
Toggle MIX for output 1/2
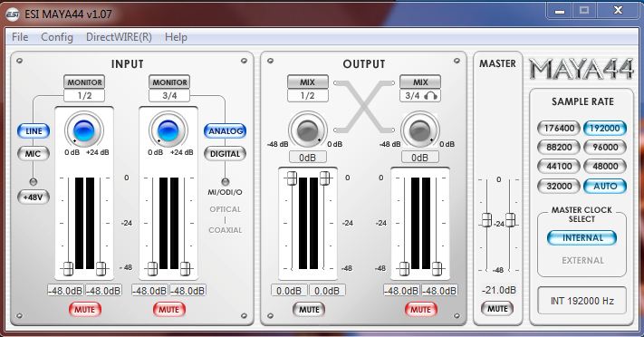(x=308, y=82)
